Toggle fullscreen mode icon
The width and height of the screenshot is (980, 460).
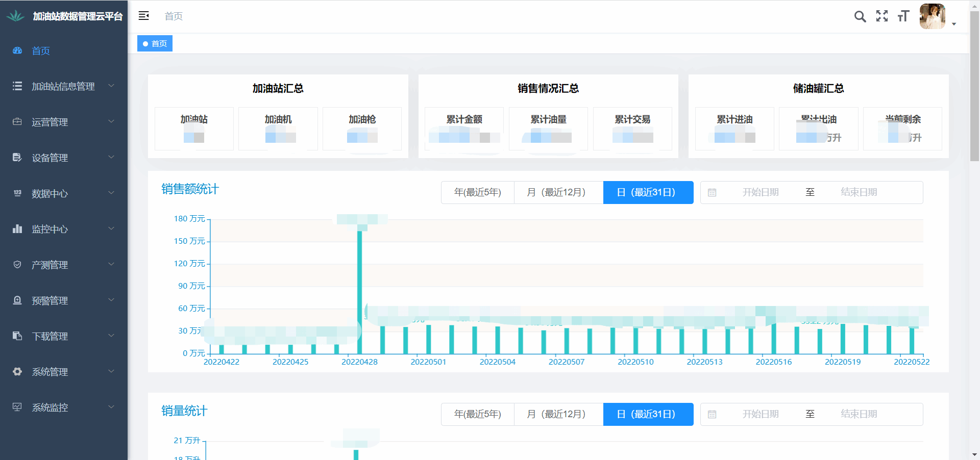tap(882, 16)
